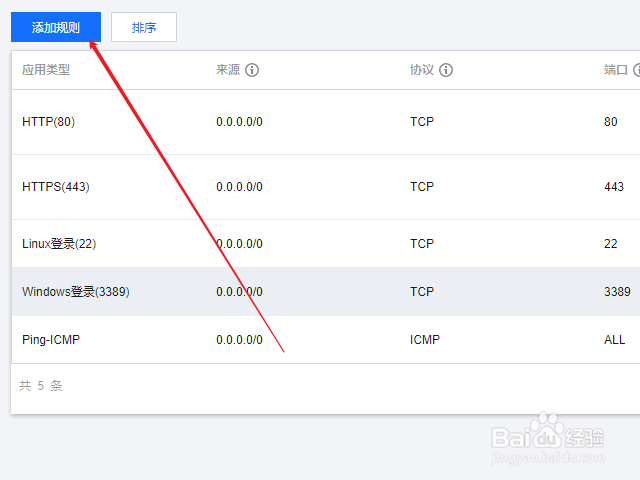
Task: Click port value 80
Action: tap(611, 122)
